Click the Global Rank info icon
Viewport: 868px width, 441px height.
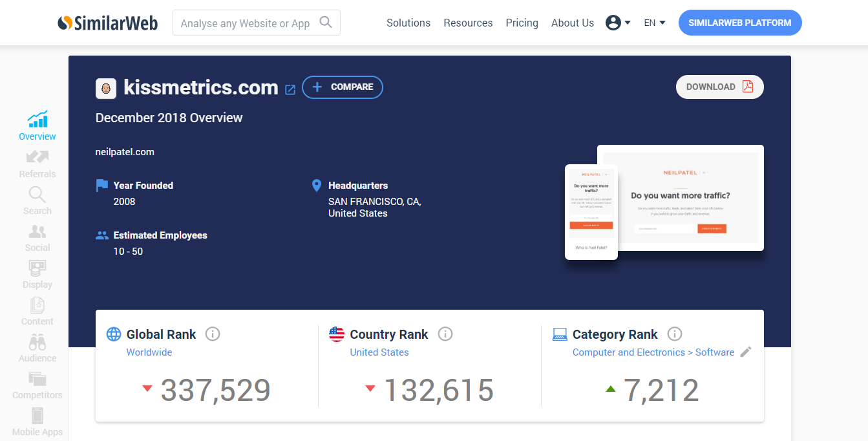click(x=213, y=334)
